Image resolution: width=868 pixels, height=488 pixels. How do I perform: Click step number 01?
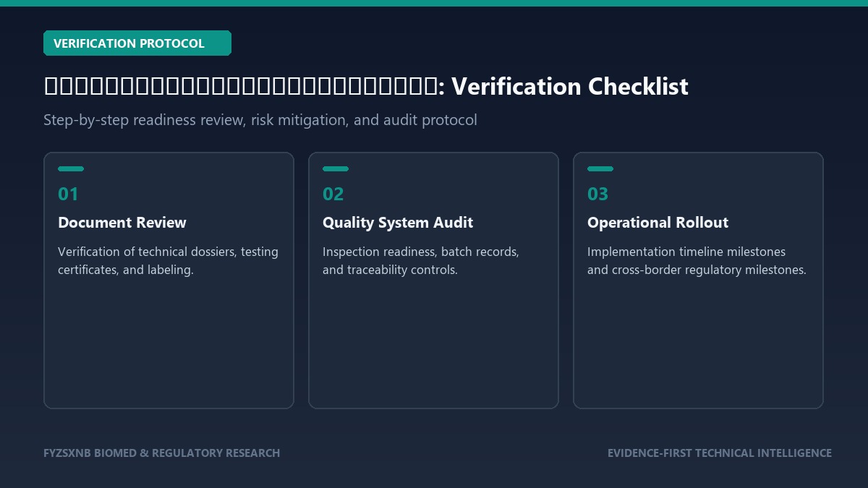click(x=68, y=194)
